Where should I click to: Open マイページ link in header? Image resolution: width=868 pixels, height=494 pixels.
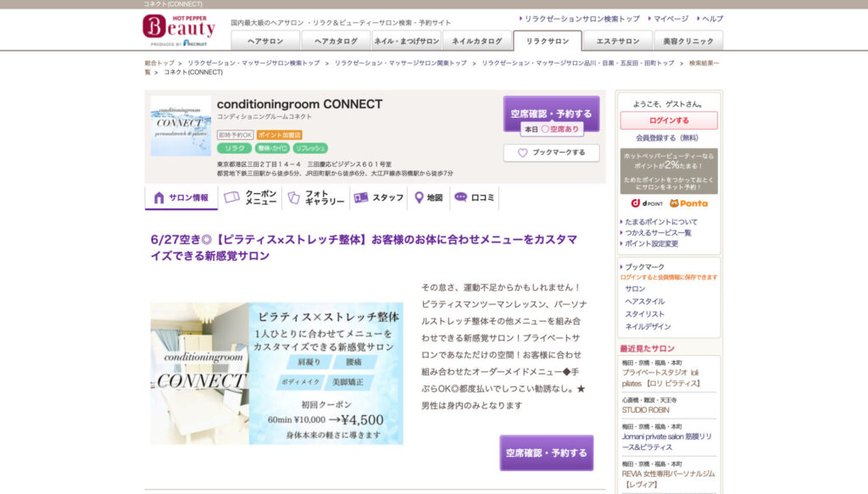click(670, 19)
